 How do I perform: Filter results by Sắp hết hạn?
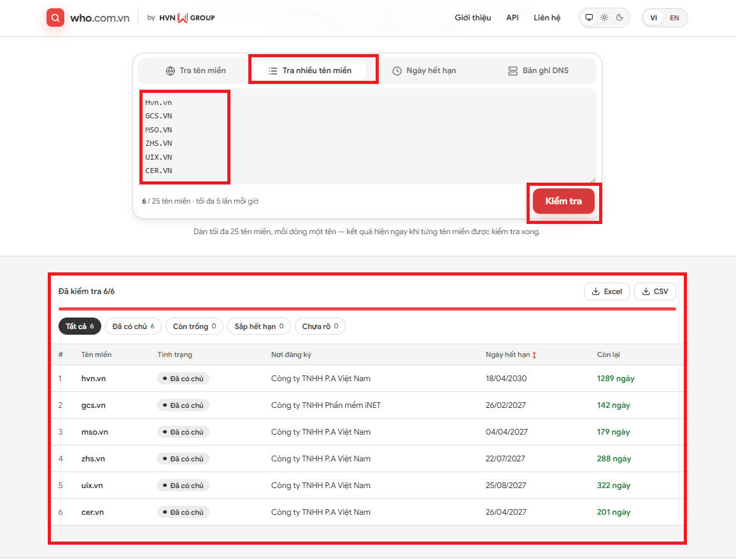[x=259, y=326]
